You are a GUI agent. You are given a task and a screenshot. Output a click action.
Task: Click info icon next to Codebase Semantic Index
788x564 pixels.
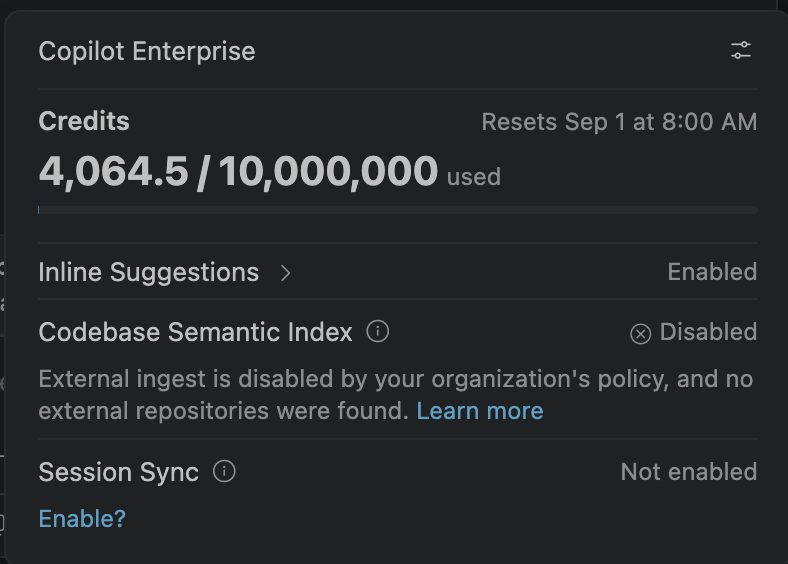click(377, 331)
